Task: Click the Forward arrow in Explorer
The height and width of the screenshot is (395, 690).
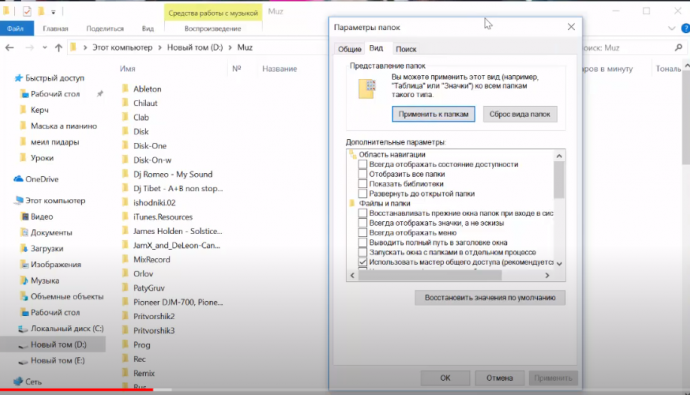Action: tap(29, 48)
